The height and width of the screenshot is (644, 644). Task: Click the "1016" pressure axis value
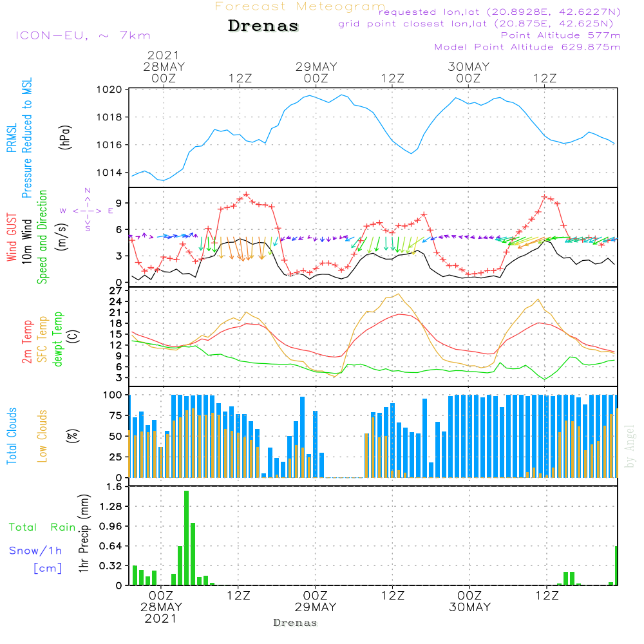pyautogui.click(x=109, y=145)
